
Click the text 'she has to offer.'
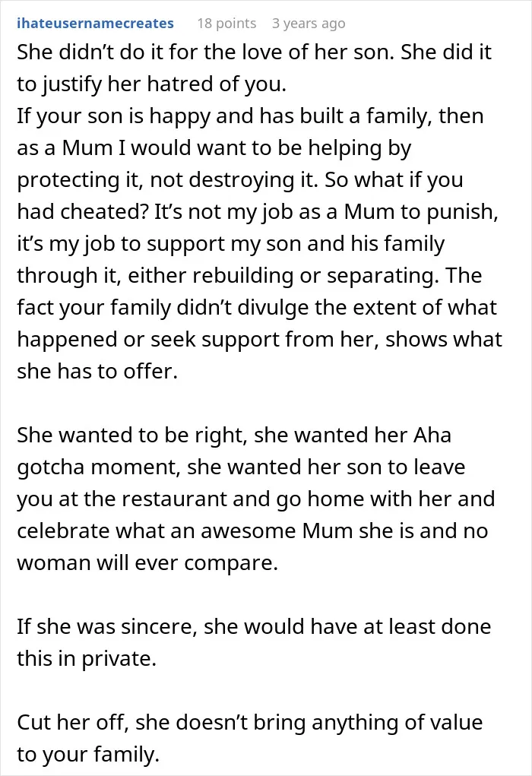pos(97,371)
